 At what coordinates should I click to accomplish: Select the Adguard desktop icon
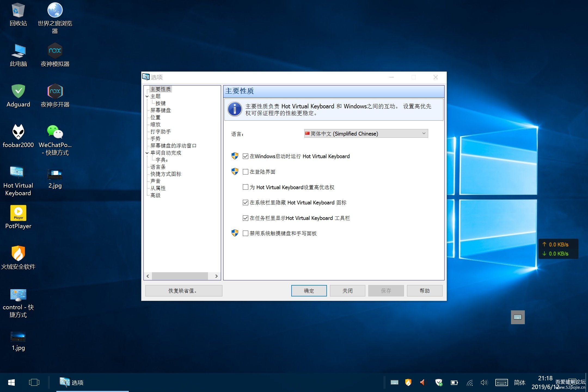(x=18, y=96)
